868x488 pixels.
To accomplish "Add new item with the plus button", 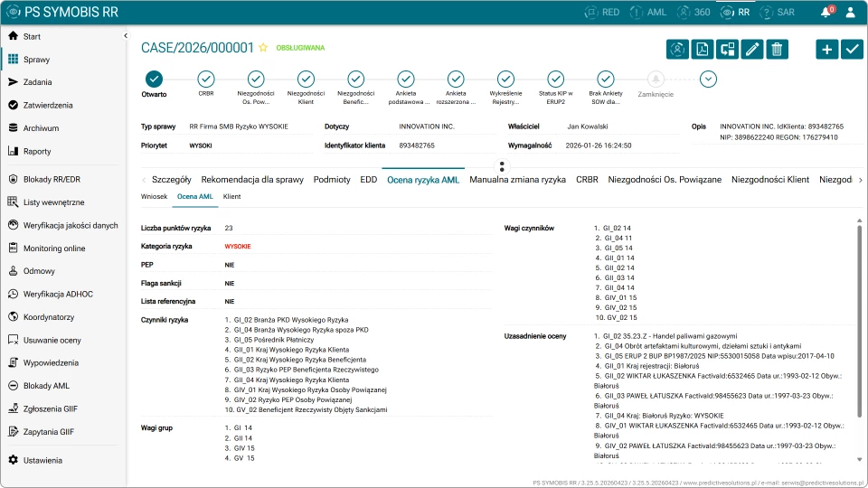I will pyautogui.click(x=826, y=49).
